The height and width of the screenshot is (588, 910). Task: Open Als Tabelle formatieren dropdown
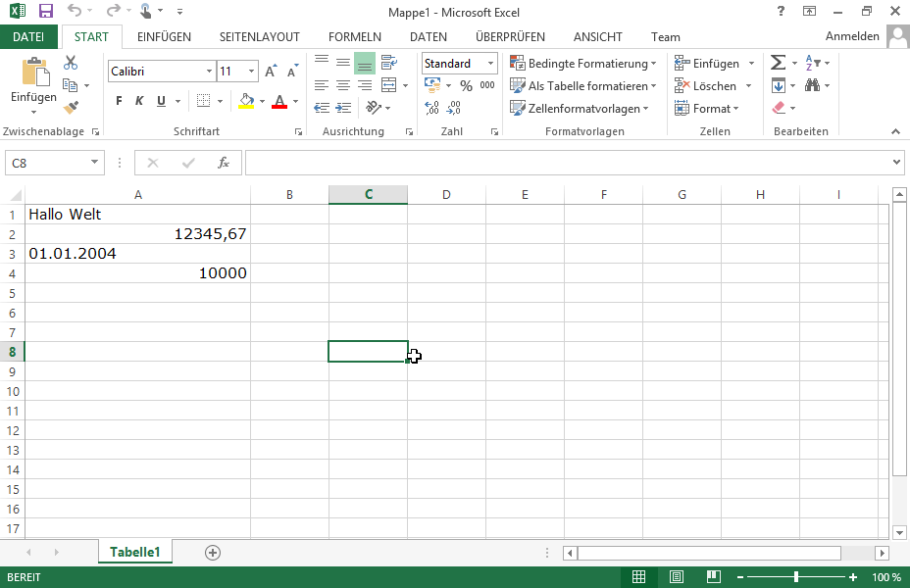(582, 86)
